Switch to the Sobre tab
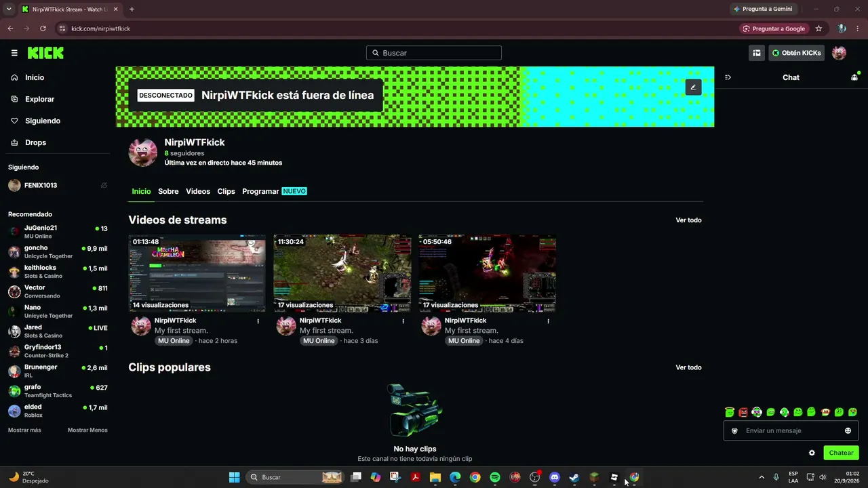 168,192
